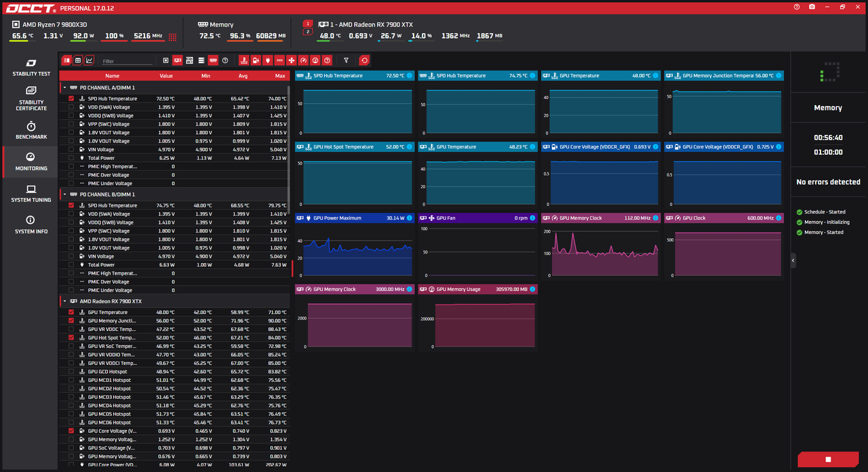Click info icon on GPU Memory Usage graph
The image size is (868, 472).
point(532,290)
